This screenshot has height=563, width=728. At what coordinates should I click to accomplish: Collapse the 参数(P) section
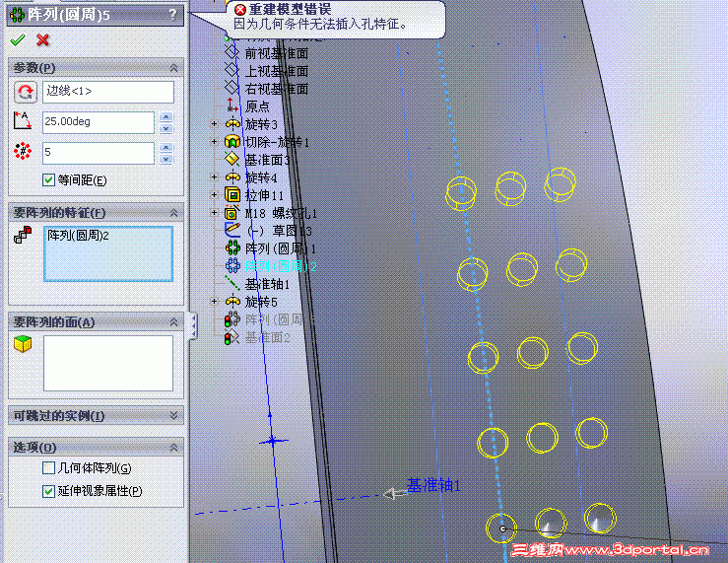pos(173,68)
